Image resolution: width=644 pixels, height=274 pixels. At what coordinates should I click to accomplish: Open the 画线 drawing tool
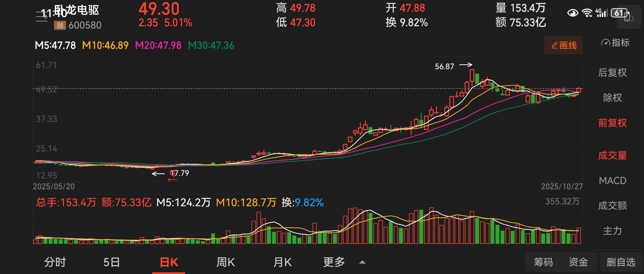563,45
